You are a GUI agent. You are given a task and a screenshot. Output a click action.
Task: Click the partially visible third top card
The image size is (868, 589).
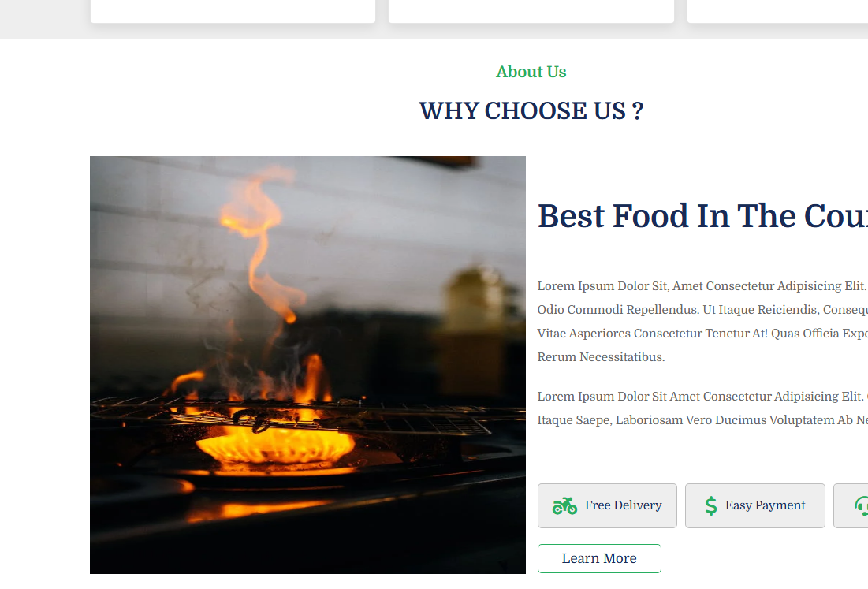pyautogui.click(x=777, y=11)
